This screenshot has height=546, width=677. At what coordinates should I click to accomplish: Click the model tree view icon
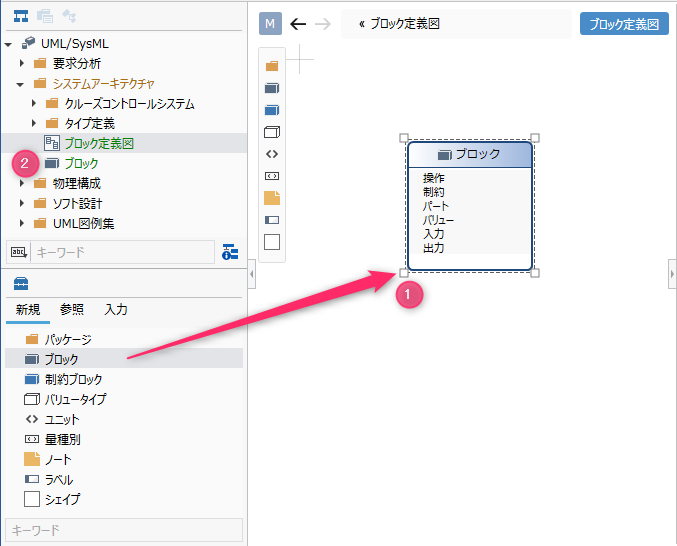click(21, 16)
